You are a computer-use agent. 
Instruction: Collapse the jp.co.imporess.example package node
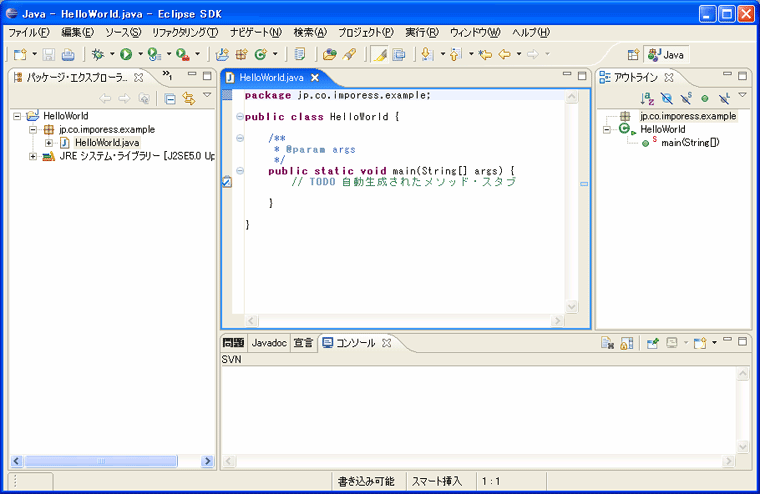point(32,130)
